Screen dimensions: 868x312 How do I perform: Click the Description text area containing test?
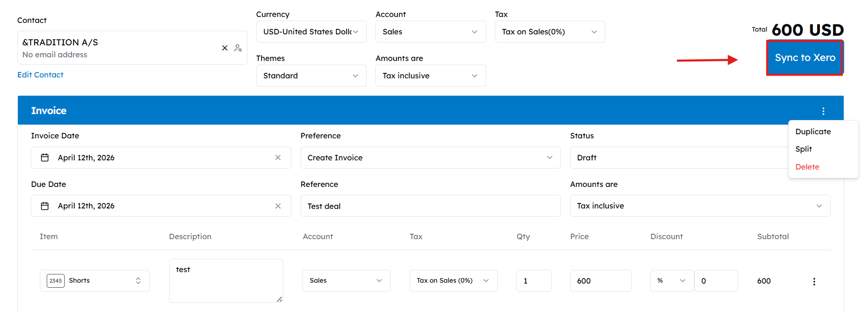[x=226, y=281]
